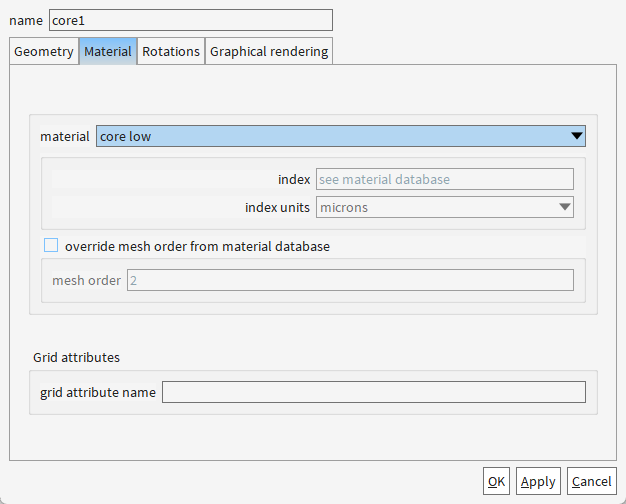The width and height of the screenshot is (626, 504).
Task: Click the Apply button
Action: [x=538, y=481]
